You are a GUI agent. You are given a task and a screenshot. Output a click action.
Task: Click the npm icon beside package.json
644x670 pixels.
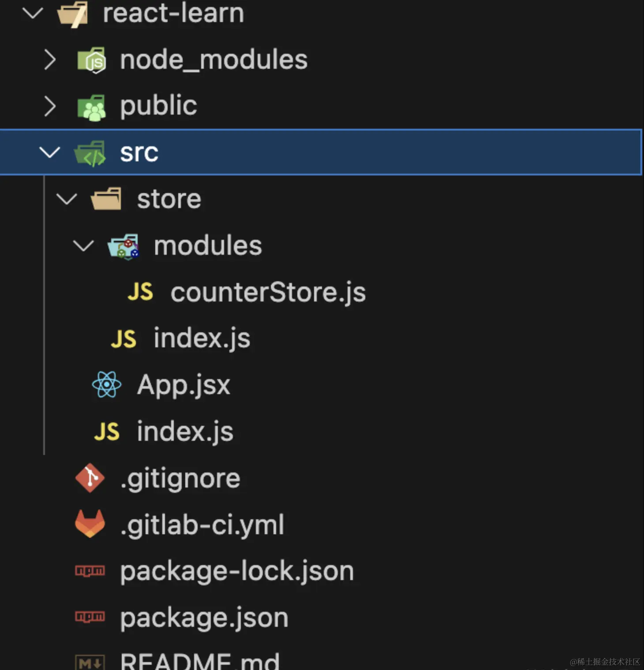(90, 617)
